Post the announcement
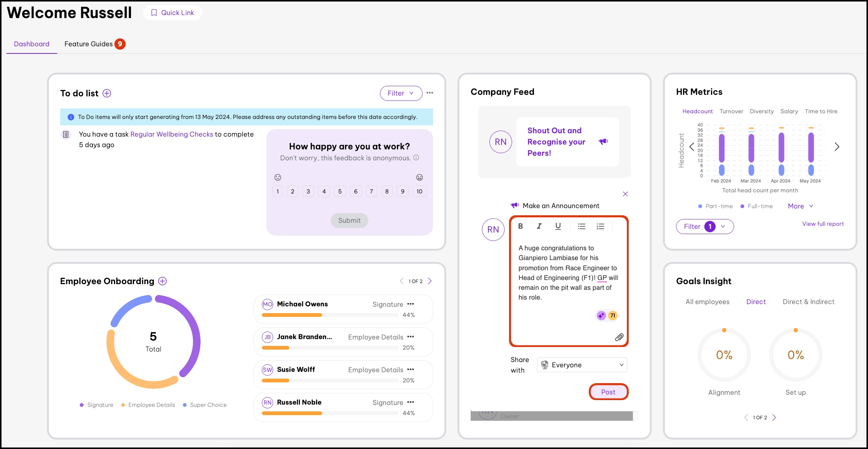The height and width of the screenshot is (449, 868). click(608, 392)
